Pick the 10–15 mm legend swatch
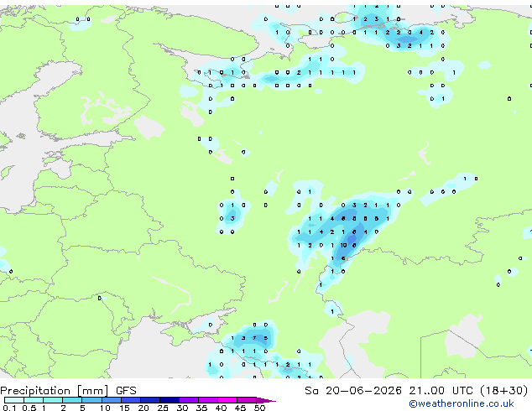 [x=111, y=400]
